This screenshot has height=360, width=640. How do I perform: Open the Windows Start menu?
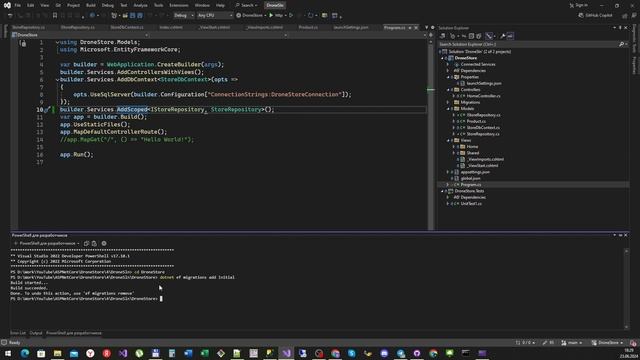[x=8, y=353]
